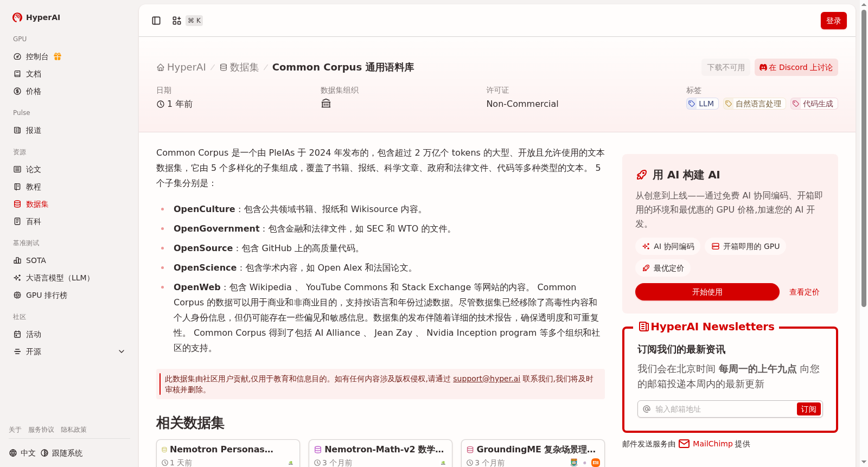Click the 开箱即用的 GPU chip
Screen dimensions: 868x467
pyautogui.click(x=745, y=246)
